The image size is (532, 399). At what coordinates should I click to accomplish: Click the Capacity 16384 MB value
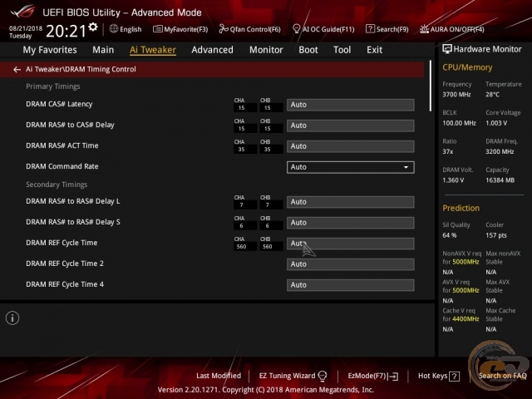pyautogui.click(x=500, y=180)
